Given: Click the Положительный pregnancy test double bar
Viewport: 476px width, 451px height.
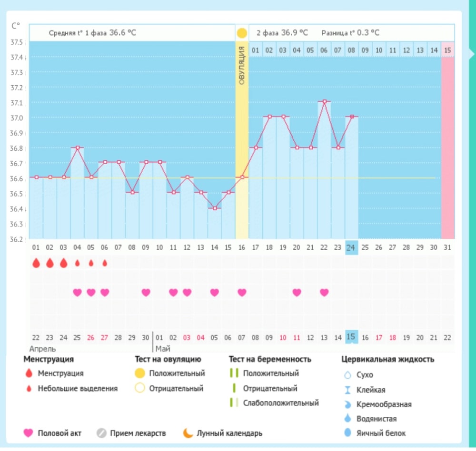Looking at the screenshot, I should 233,373.
